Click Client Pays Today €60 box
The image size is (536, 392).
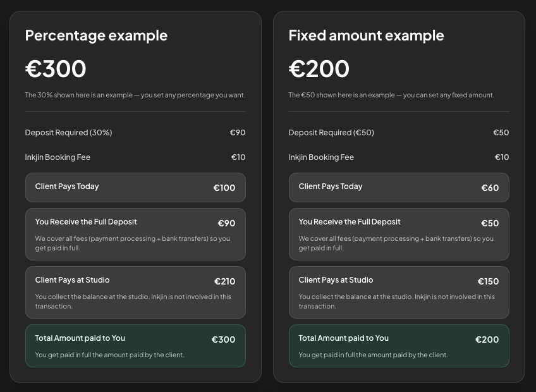pos(399,187)
